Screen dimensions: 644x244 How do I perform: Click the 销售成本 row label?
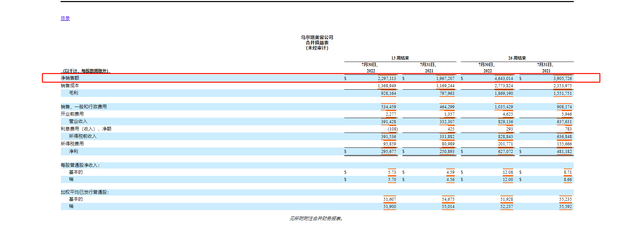(x=70, y=85)
